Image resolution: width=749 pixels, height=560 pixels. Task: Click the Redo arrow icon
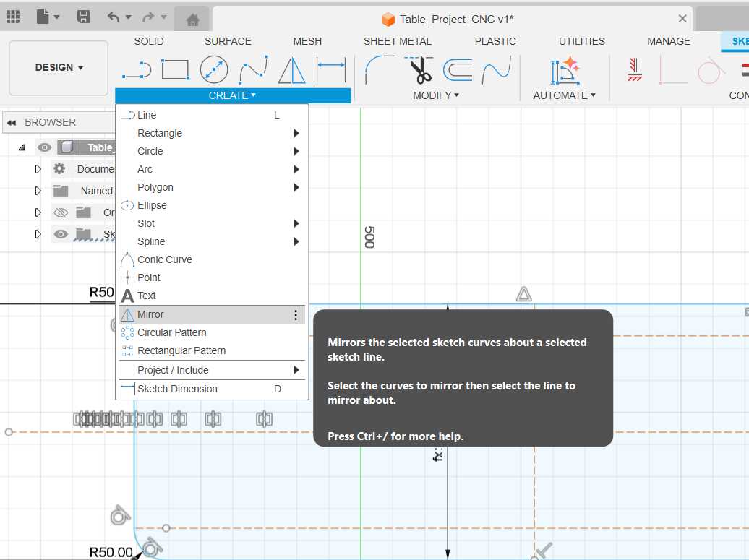coord(148,17)
